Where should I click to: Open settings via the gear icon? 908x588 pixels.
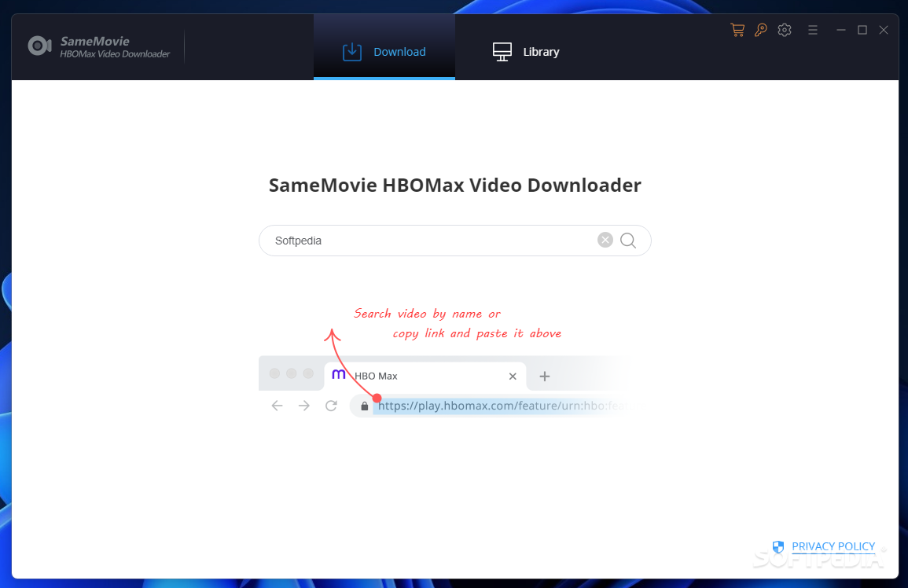tap(785, 30)
